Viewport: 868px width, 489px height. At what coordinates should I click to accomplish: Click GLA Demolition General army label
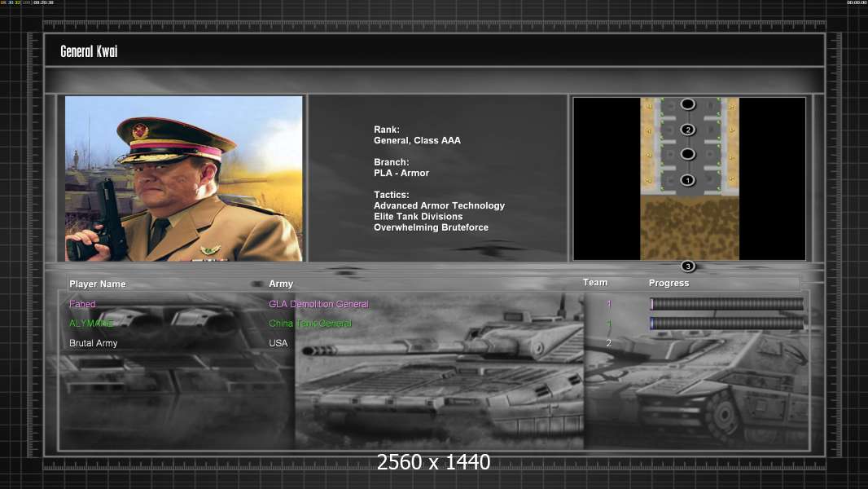tap(318, 304)
